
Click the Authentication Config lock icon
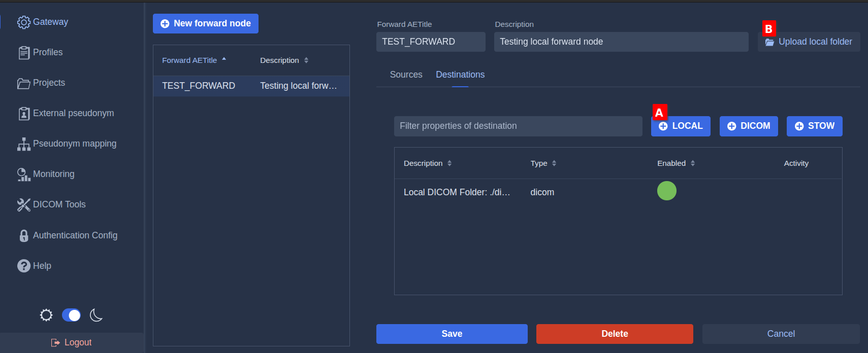[23, 236]
